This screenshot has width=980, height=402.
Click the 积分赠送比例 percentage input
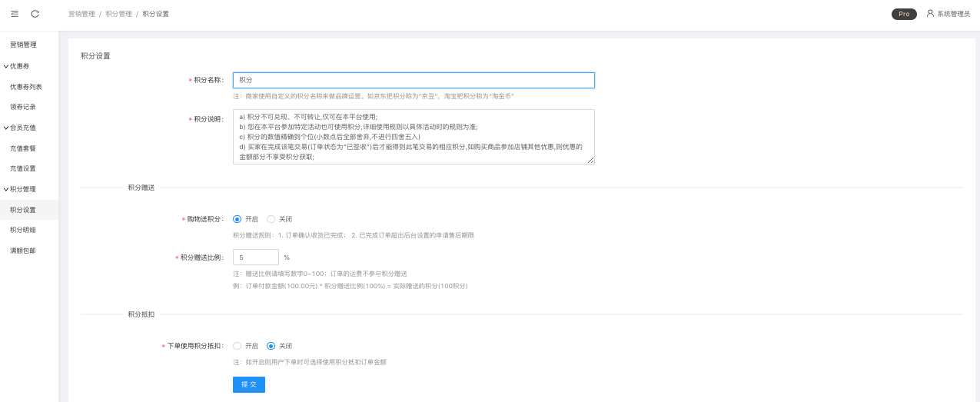[x=255, y=257]
